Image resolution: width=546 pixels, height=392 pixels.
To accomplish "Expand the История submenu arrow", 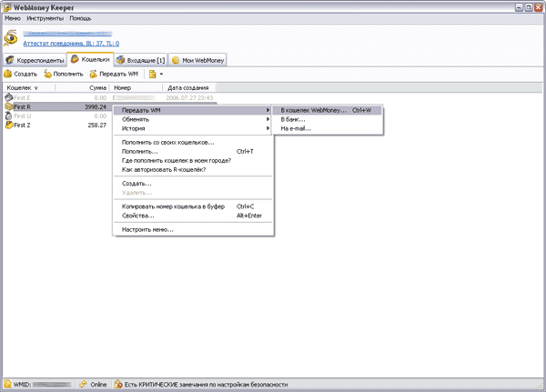I will (x=268, y=128).
